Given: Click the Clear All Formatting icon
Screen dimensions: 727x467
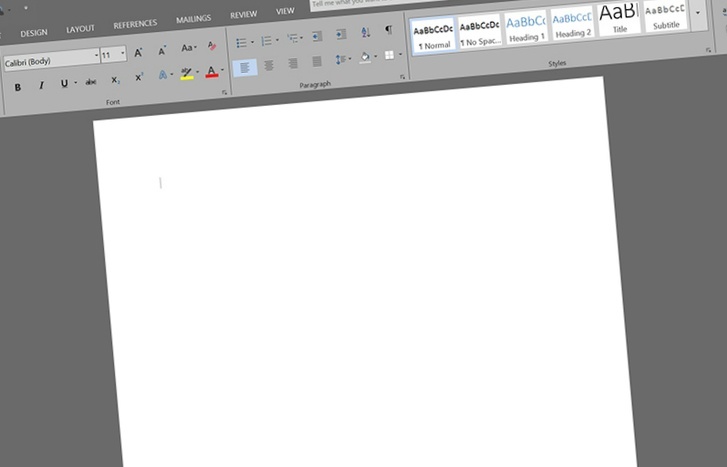Looking at the screenshot, I should (212, 46).
